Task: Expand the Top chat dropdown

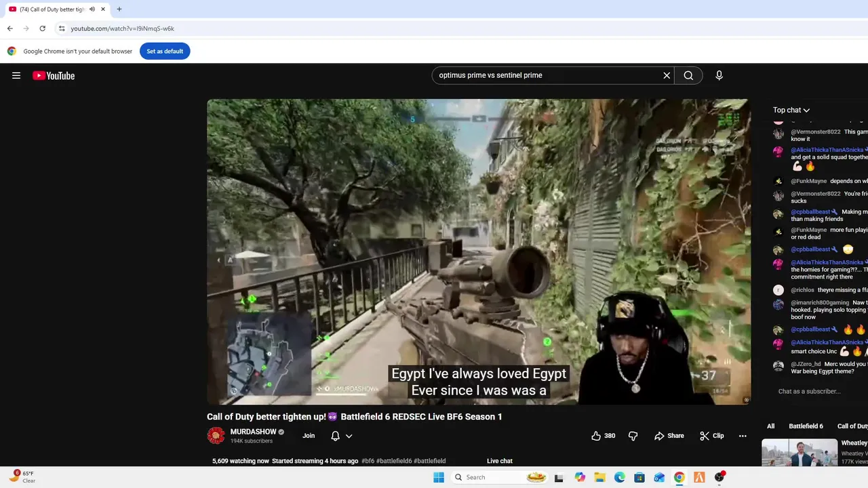Action: pyautogui.click(x=791, y=110)
